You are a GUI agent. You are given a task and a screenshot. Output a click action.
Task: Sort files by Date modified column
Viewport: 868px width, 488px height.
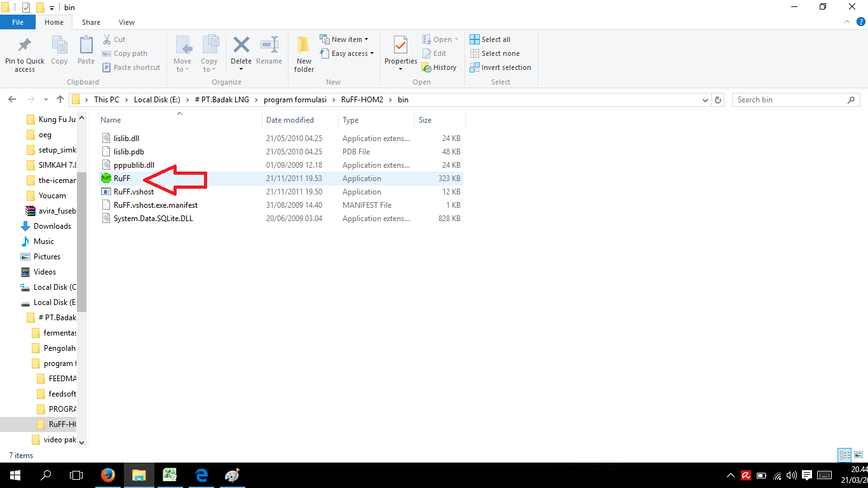(290, 120)
